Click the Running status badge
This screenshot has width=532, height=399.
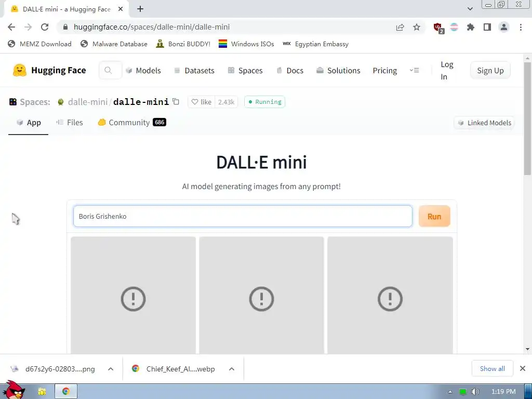click(264, 102)
